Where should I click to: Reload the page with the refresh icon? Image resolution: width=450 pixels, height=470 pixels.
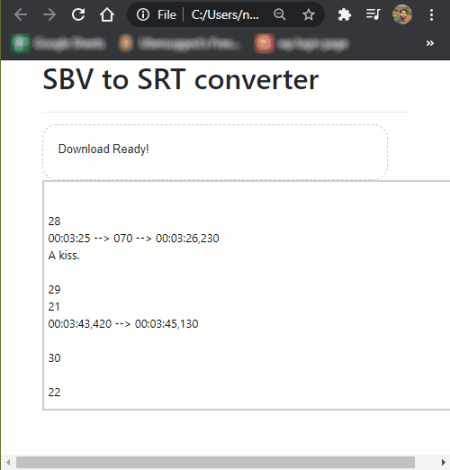point(78,15)
